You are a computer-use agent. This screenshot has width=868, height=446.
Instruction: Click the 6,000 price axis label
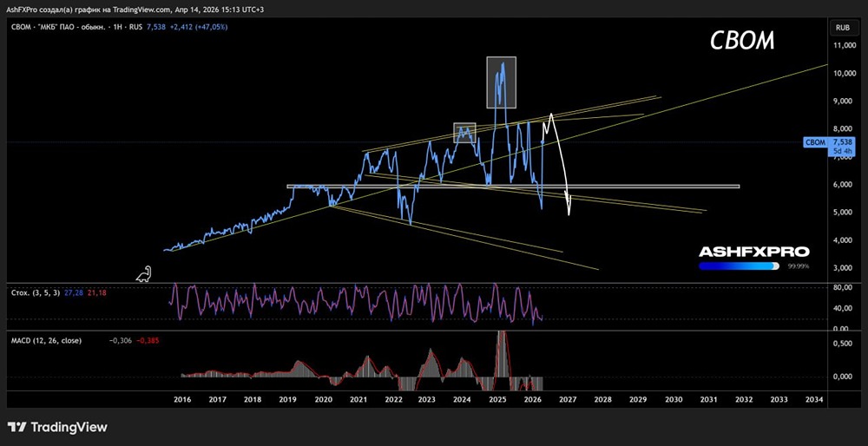[845, 185]
